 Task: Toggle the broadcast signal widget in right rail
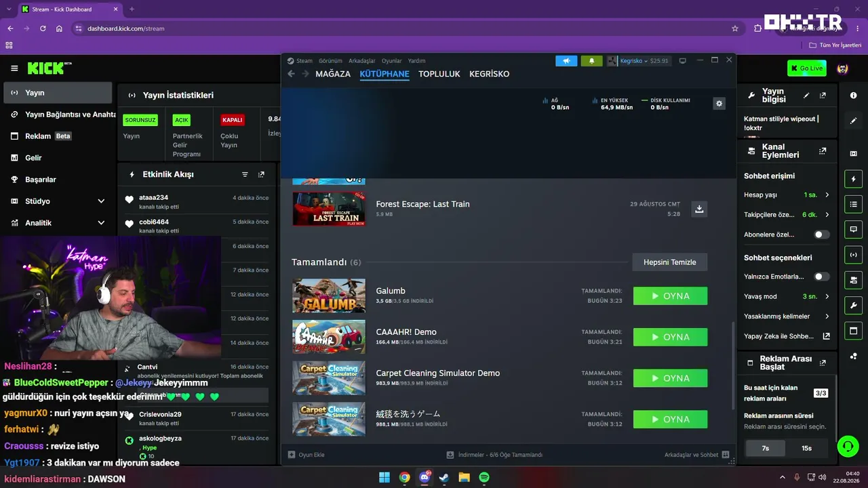pyautogui.click(x=853, y=255)
